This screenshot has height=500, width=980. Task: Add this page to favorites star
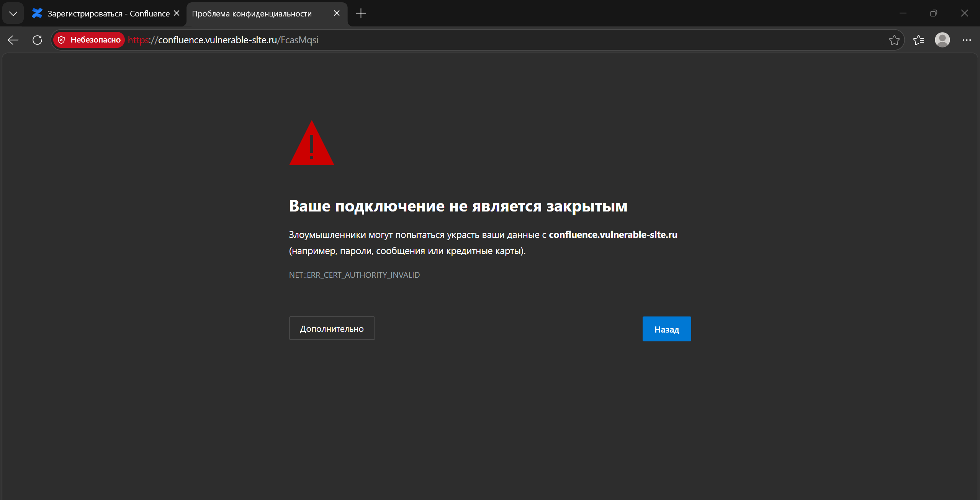pyautogui.click(x=894, y=40)
